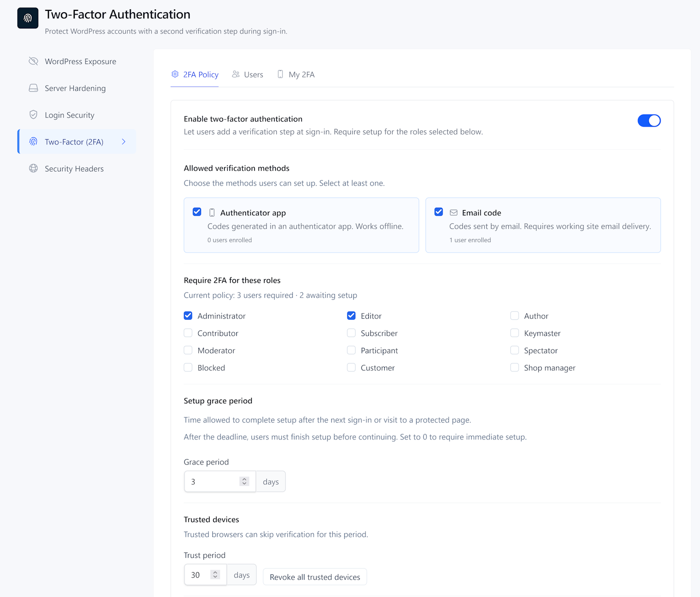This screenshot has height=597, width=700.
Task: Click the "1 user enrolled" text
Action: pos(470,240)
